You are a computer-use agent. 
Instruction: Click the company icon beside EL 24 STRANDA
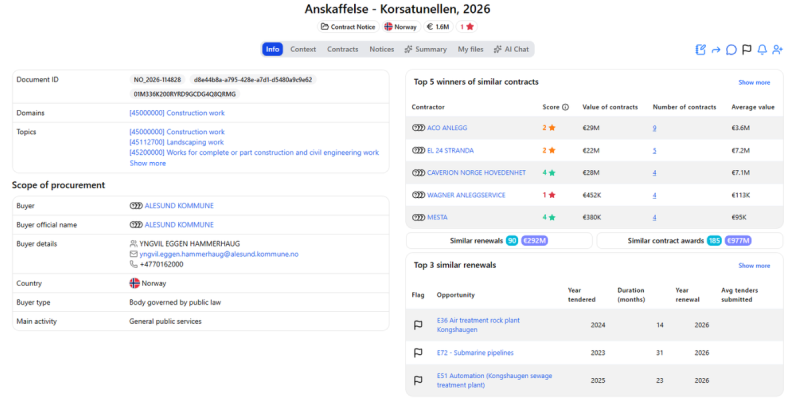[418, 151]
